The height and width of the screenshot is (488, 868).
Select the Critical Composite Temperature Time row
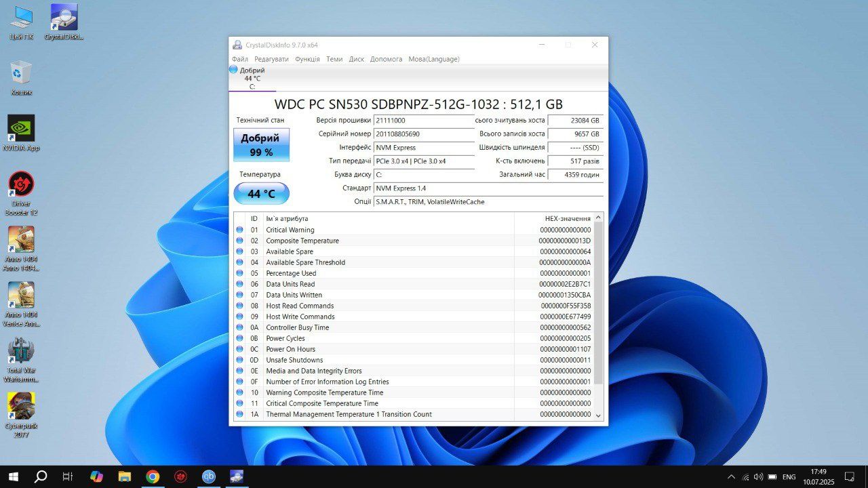point(414,403)
